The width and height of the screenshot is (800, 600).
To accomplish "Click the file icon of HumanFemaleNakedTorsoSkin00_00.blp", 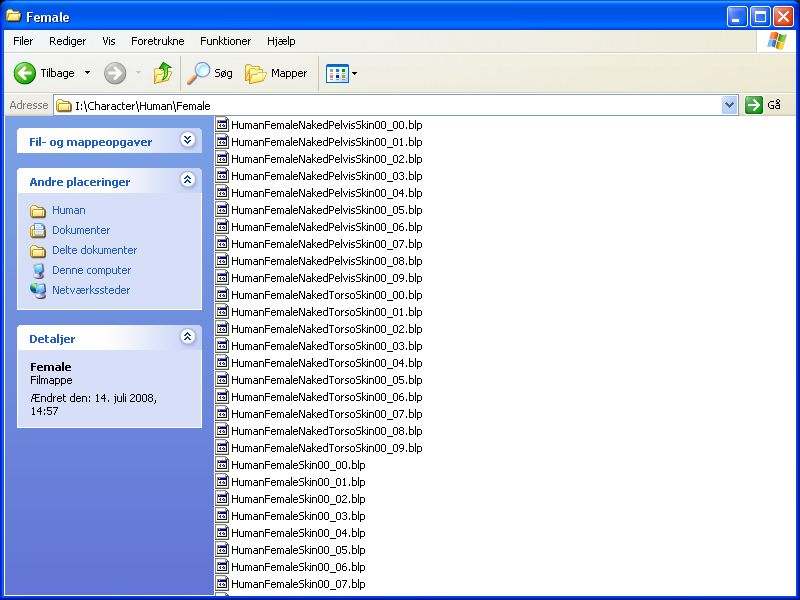I will 222,294.
